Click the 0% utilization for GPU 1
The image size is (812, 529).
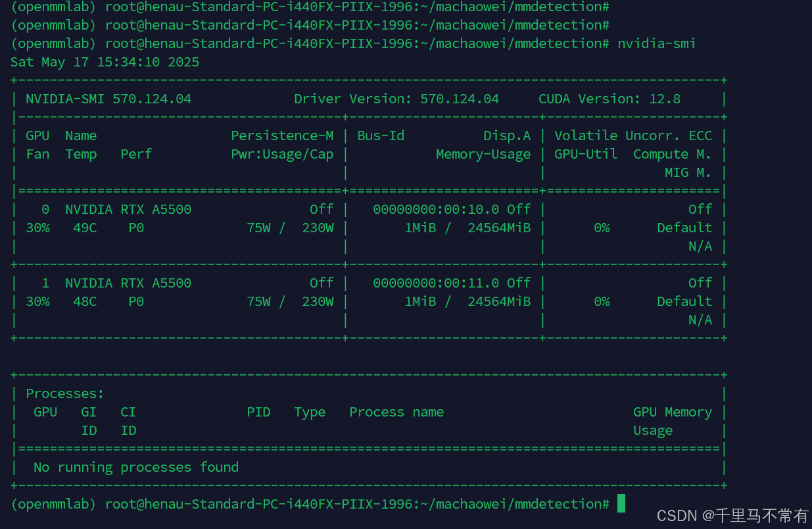[x=602, y=301]
